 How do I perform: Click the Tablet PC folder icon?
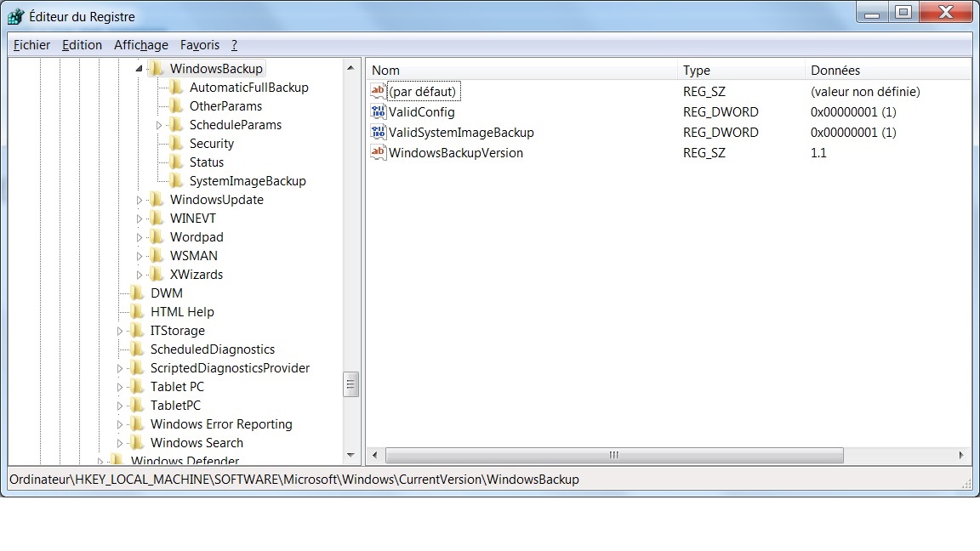tap(137, 387)
